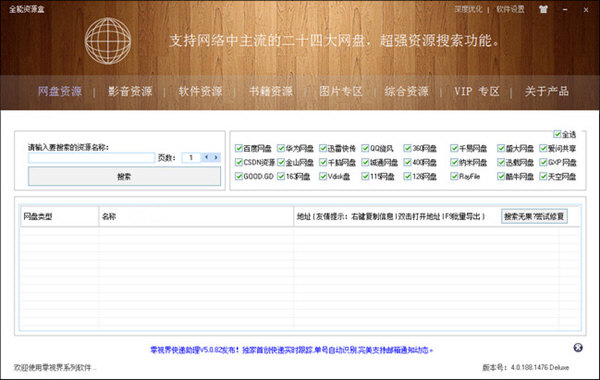Click the 搜索无果?尝试修复 button
The image size is (600, 380).
click(x=534, y=216)
